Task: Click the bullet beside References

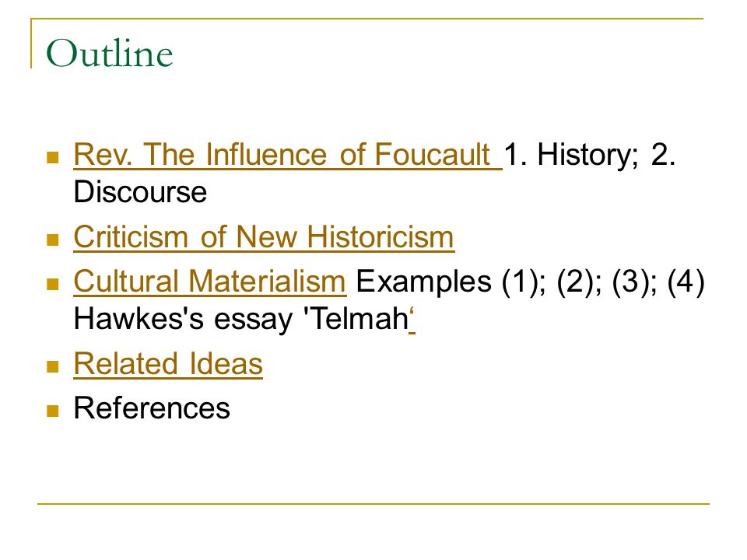Action: 52,411
